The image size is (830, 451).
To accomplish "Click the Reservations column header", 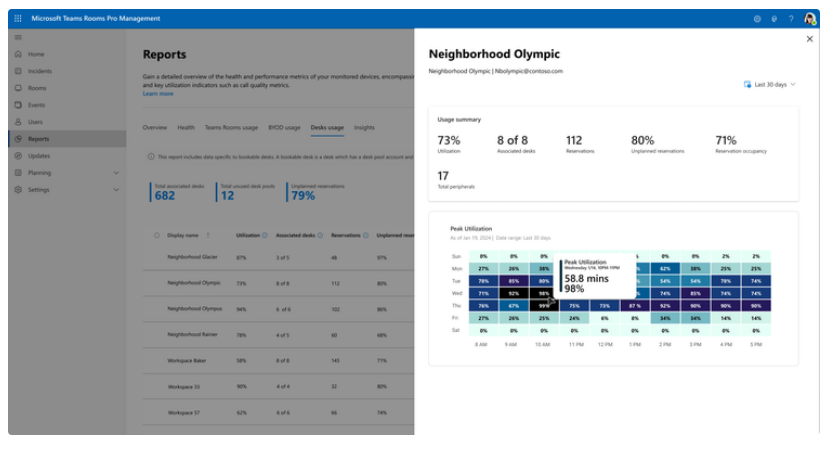I will (x=346, y=236).
